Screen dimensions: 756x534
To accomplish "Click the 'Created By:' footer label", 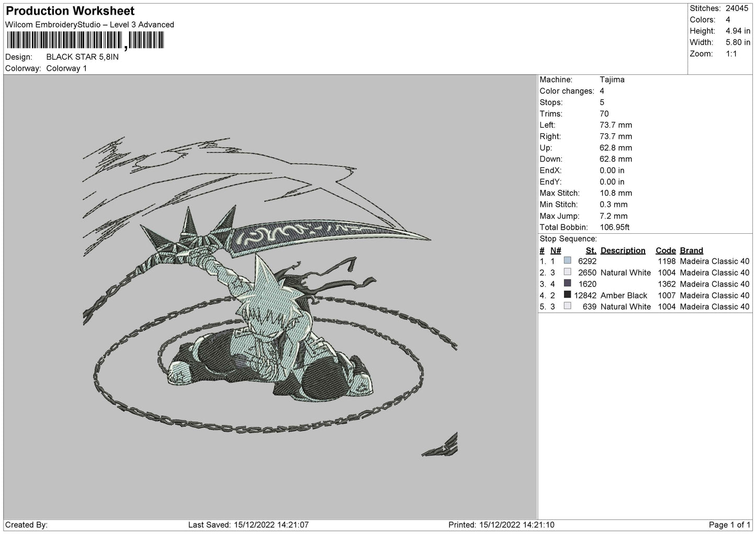I will pos(26,525).
